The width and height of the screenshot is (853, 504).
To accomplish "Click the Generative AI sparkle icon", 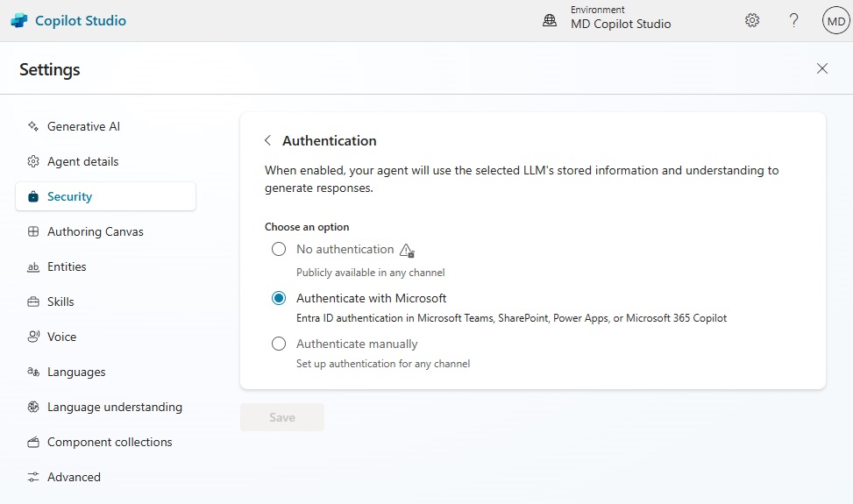I will [x=33, y=126].
